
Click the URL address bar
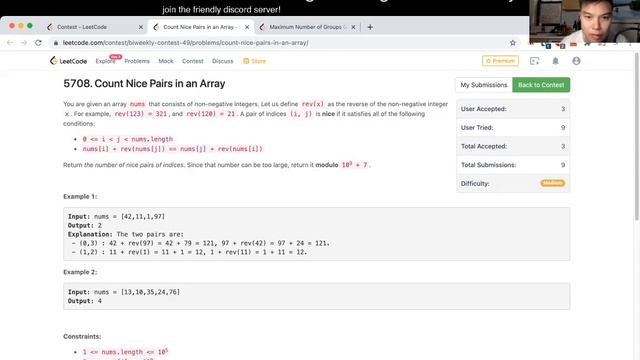282,43
